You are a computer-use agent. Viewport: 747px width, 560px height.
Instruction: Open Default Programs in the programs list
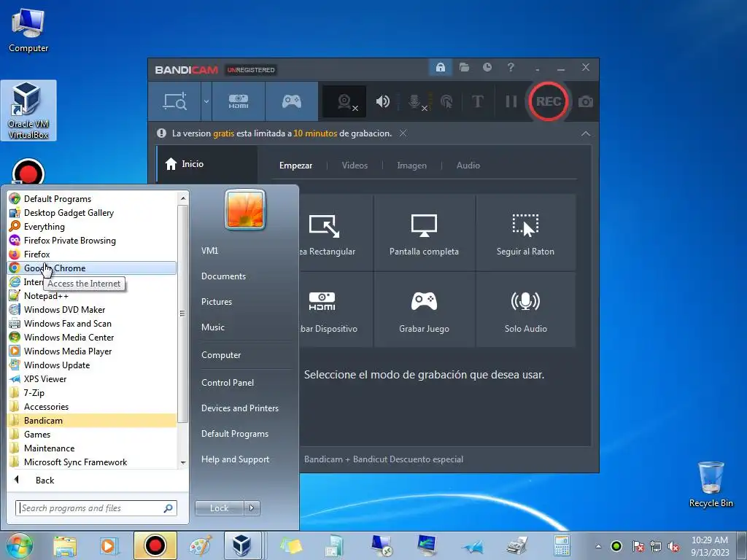(x=92, y=199)
